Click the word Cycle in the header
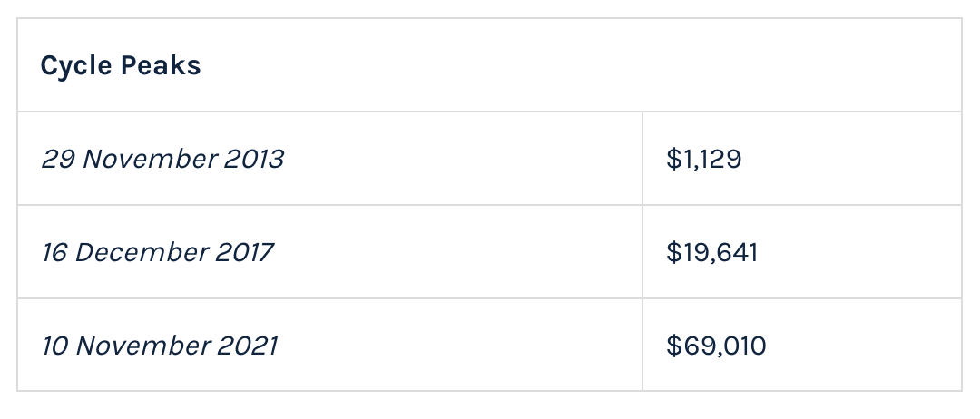 pos(74,66)
